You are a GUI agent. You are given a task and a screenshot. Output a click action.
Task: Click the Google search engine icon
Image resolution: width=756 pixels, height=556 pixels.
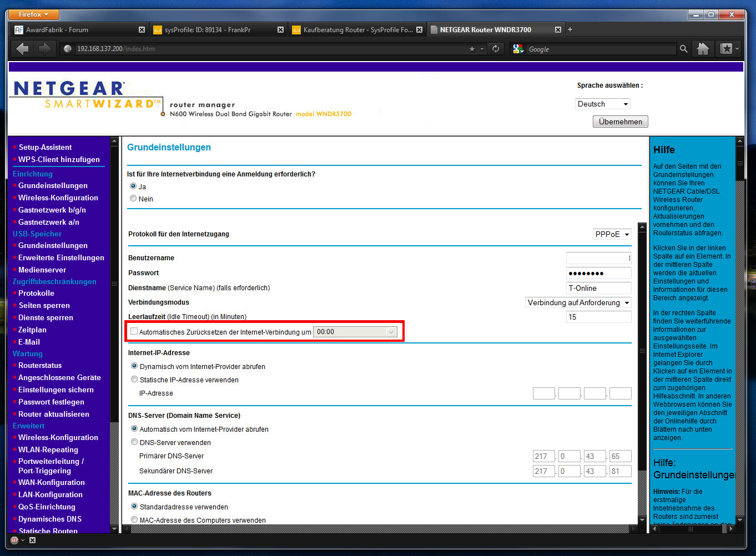518,49
